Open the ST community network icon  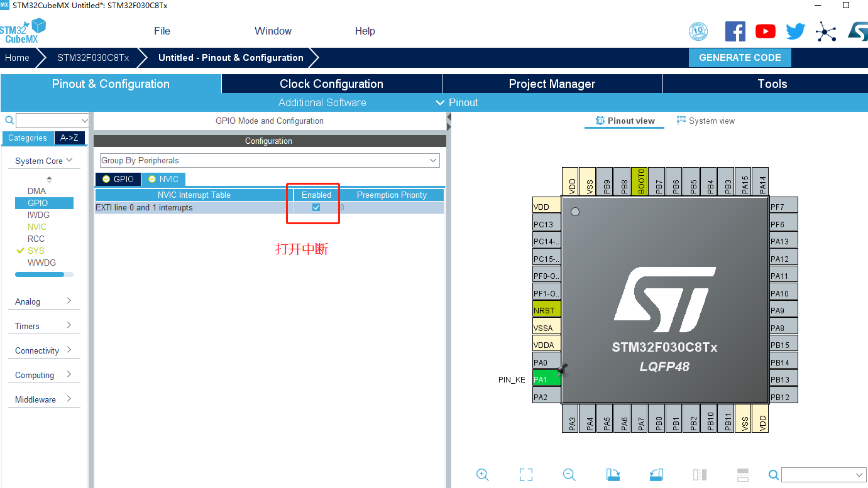(x=826, y=31)
